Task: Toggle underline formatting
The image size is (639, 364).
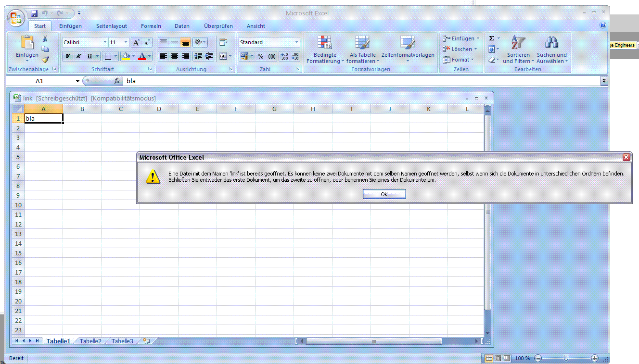Action: click(89, 56)
